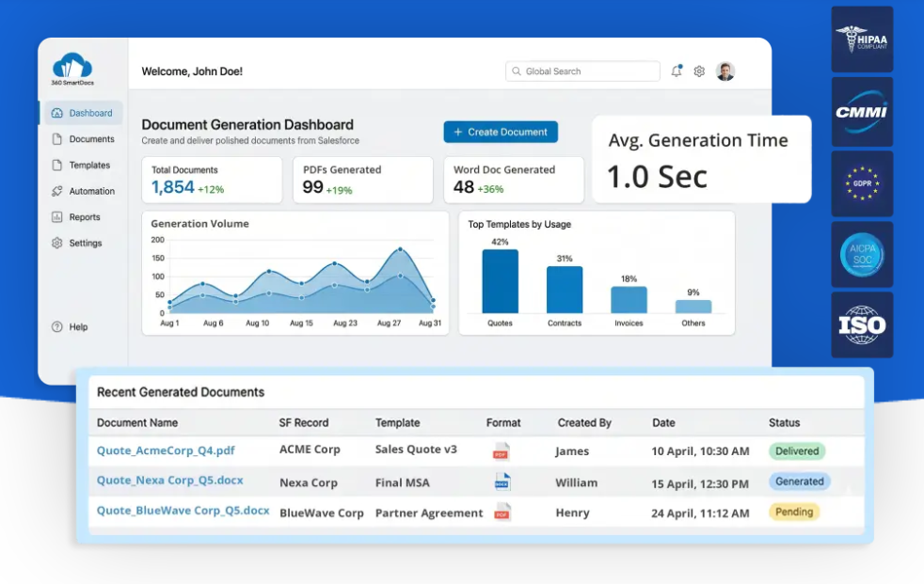Click the Generated status badge
This screenshot has width=924, height=584.
[x=800, y=481]
